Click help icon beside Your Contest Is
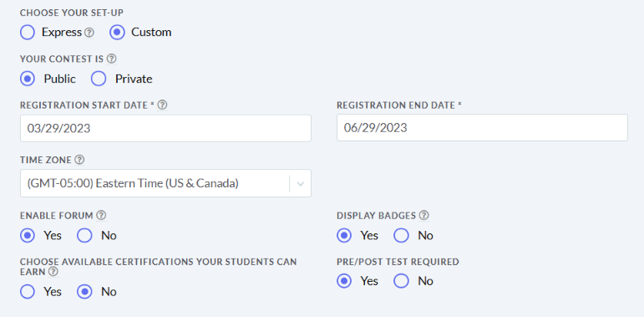The height and width of the screenshot is (317, 644). (x=111, y=59)
